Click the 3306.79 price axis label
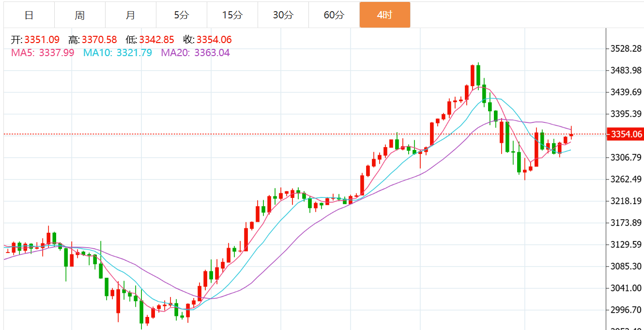 pos(626,157)
